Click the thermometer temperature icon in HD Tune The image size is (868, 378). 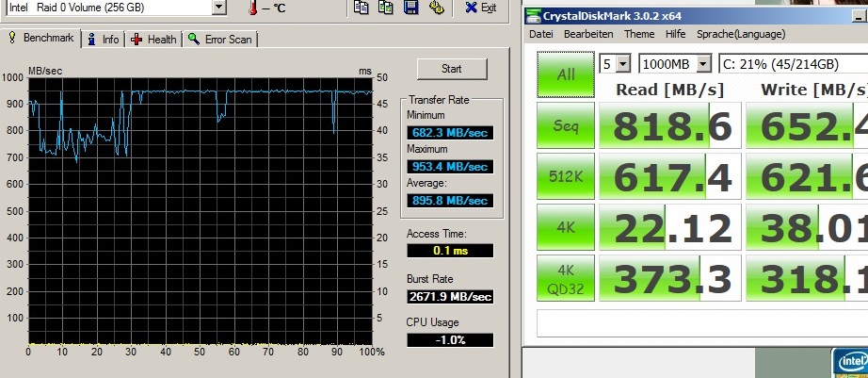[x=253, y=8]
